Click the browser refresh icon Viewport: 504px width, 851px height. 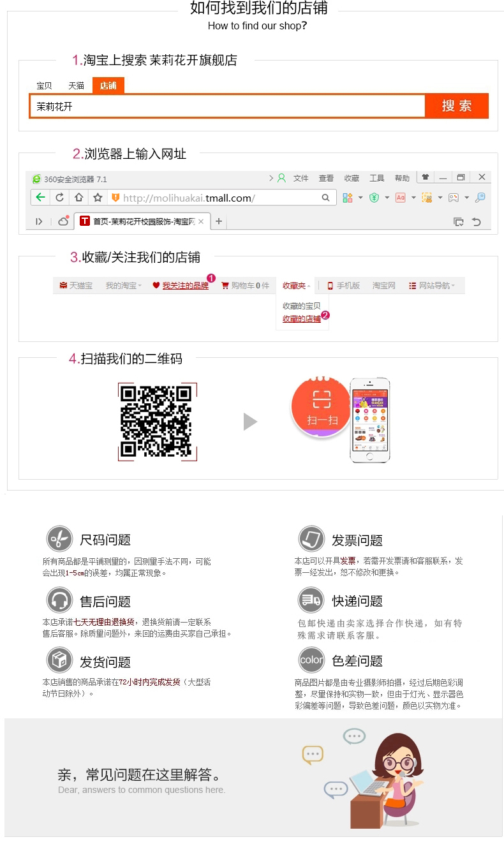tap(60, 198)
